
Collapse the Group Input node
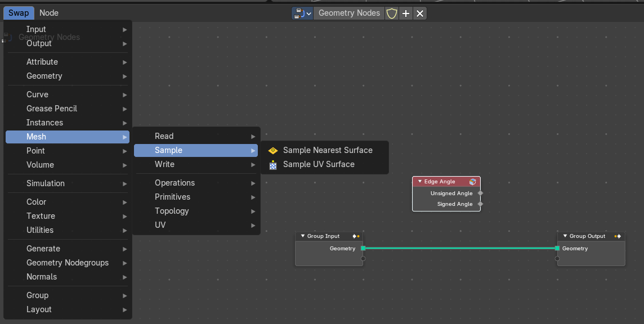point(303,236)
